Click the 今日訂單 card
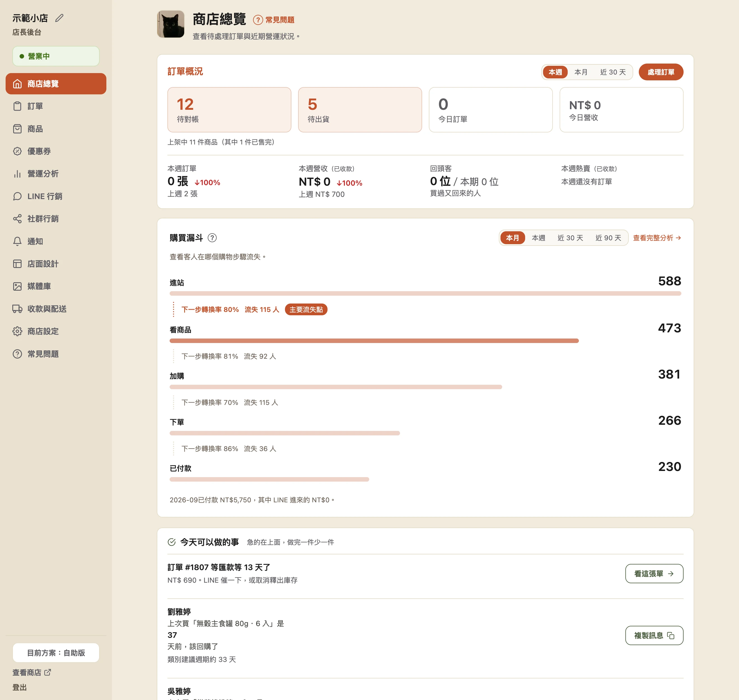The width and height of the screenshot is (739, 700). click(490, 110)
